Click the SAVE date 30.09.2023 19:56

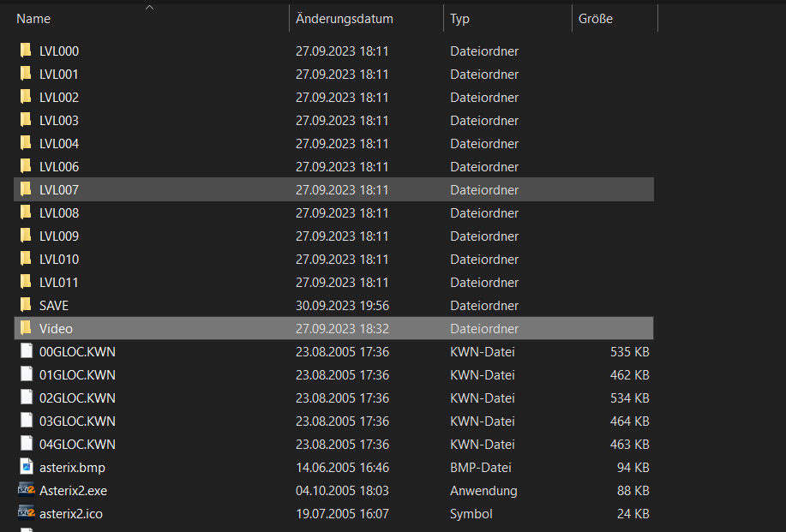click(342, 306)
